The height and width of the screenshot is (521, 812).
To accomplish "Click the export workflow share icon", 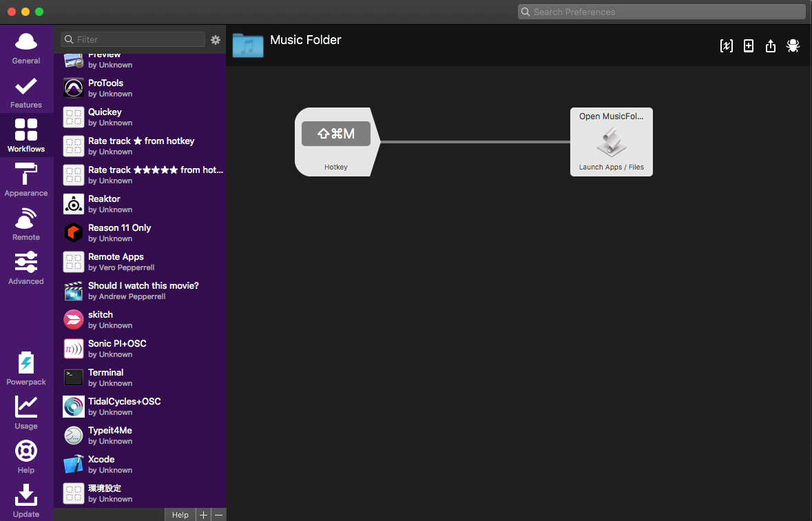I will click(771, 45).
